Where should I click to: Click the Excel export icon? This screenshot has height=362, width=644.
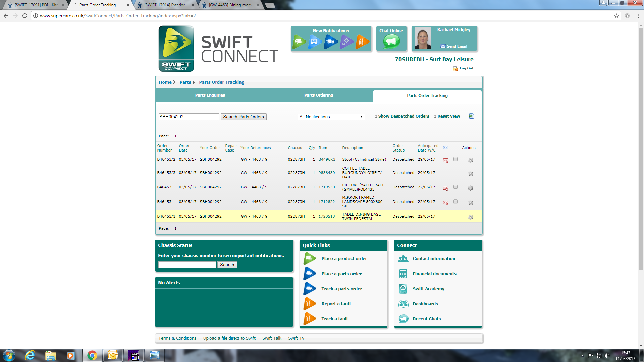click(x=471, y=116)
